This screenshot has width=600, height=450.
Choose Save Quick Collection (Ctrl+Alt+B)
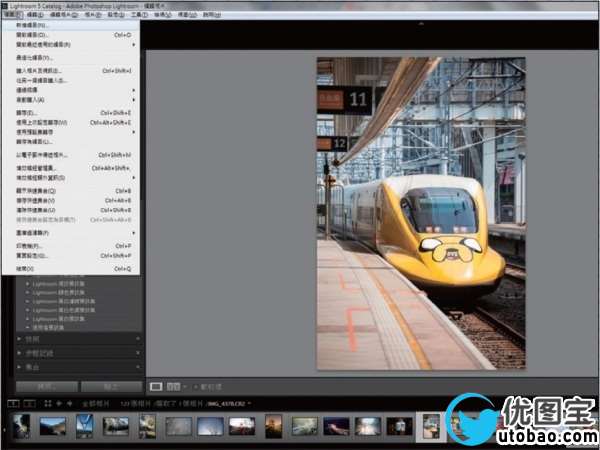71,201
